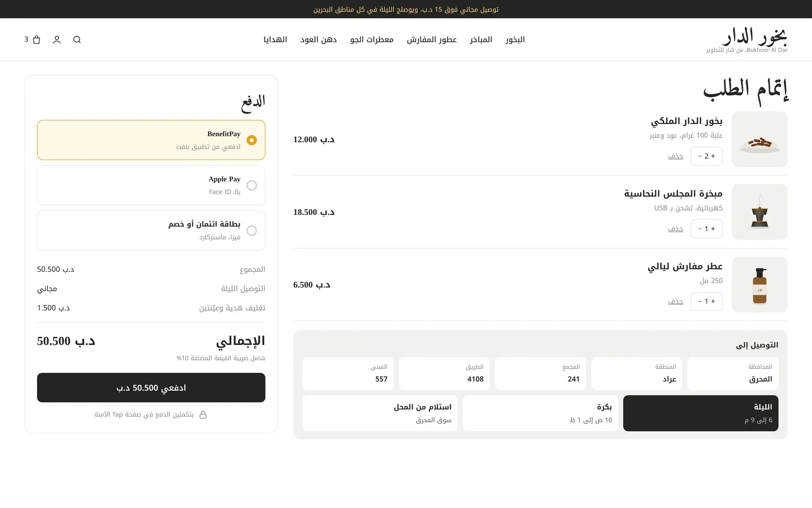Delete مبخرة المجلس النحاسية from order

(675, 229)
